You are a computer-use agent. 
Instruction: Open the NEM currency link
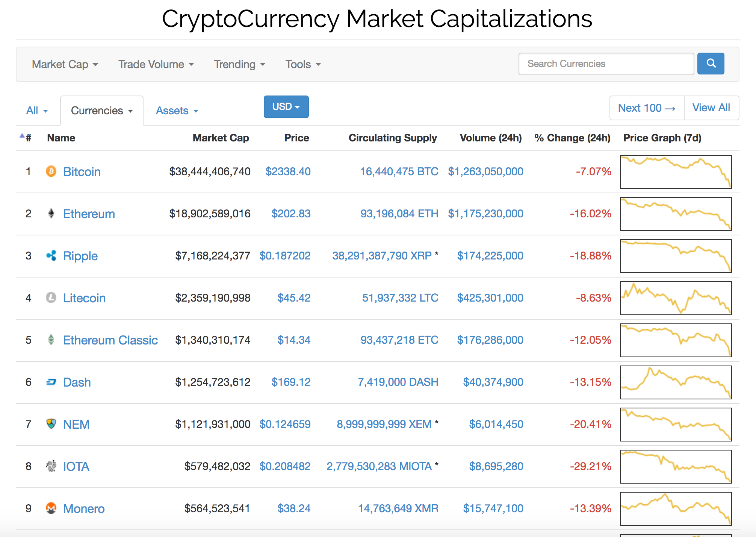pyautogui.click(x=76, y=424)
